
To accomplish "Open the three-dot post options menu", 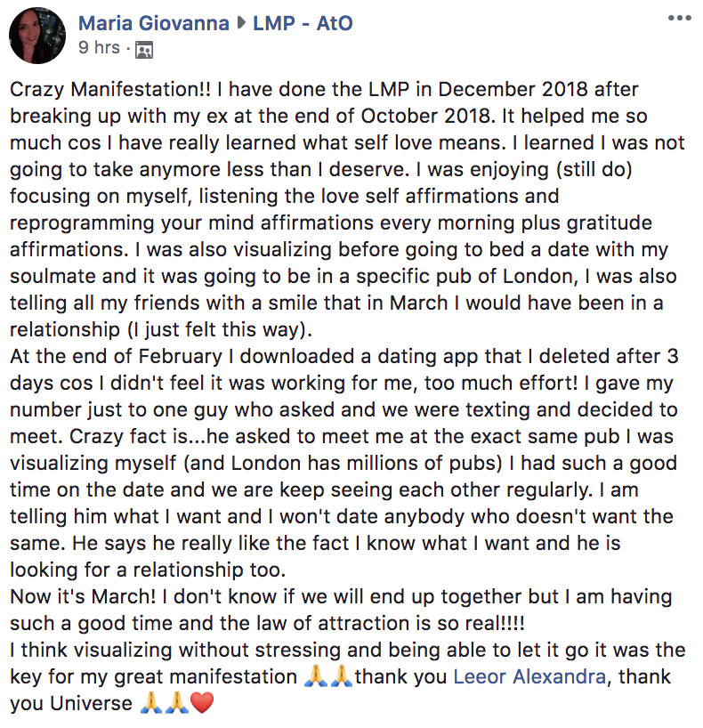I will [x=679, y=19].
